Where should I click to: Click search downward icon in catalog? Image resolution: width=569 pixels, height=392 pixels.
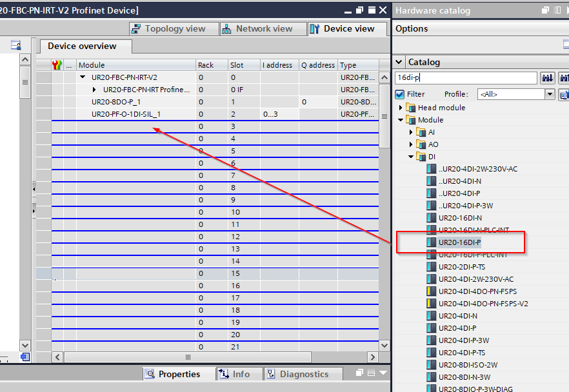(x=547, y=77)
